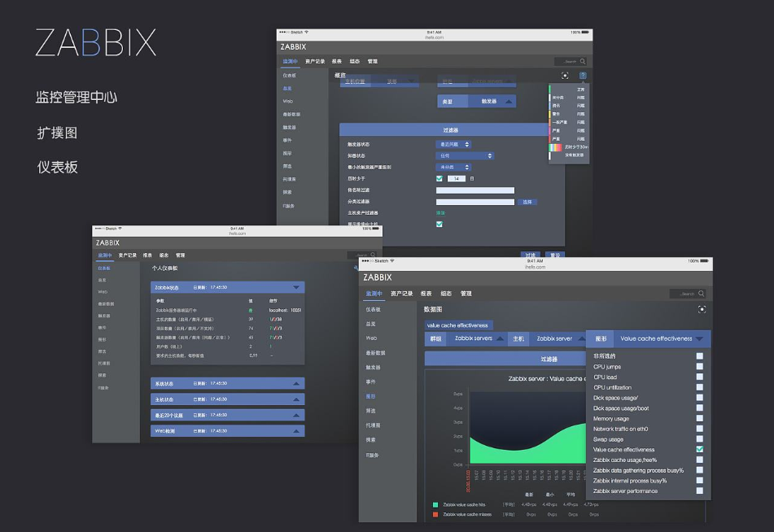Click the rainbow swatch in the severity legend
774x532 pixels.
(555, 147)
